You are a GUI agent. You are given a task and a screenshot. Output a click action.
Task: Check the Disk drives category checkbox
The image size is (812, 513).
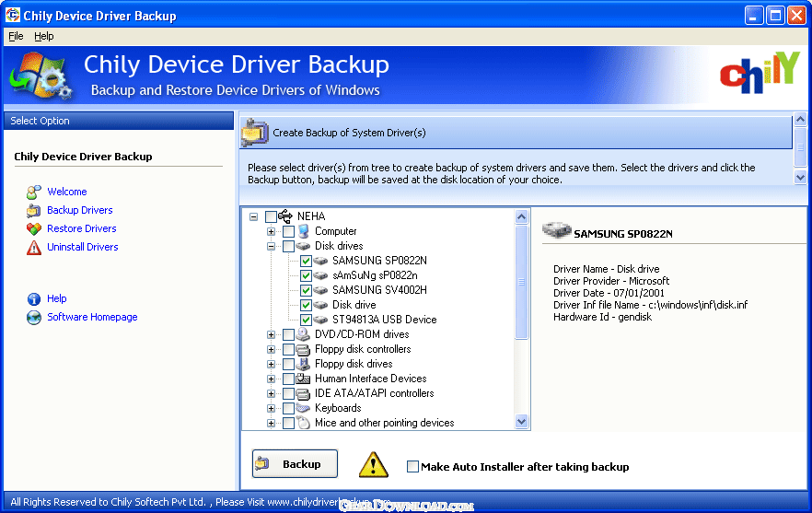[288, 246]
